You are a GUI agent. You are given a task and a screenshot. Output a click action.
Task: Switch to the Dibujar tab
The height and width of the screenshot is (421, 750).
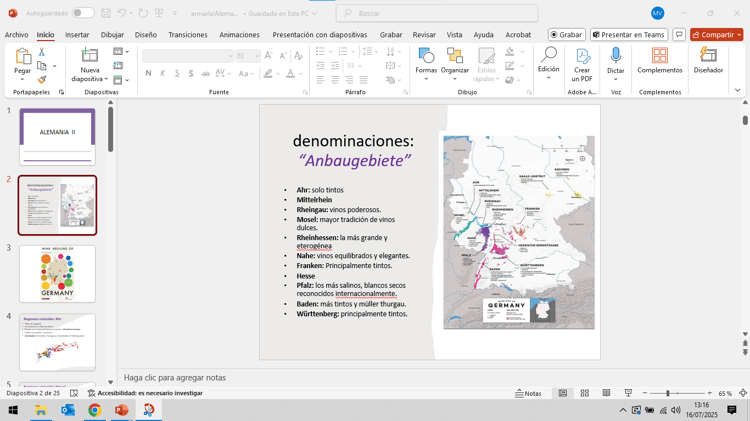click(x=112, y=34)
